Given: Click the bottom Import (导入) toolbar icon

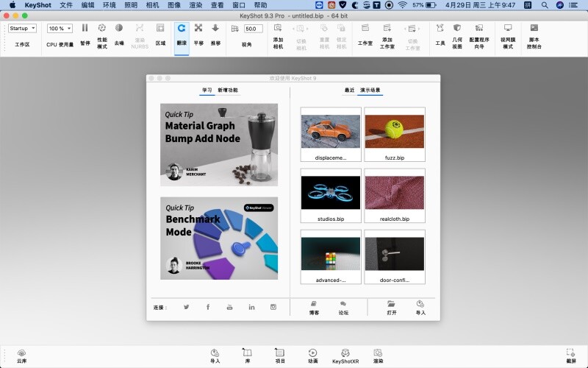Looking at the screenshot, I should [x=215, y=353].
